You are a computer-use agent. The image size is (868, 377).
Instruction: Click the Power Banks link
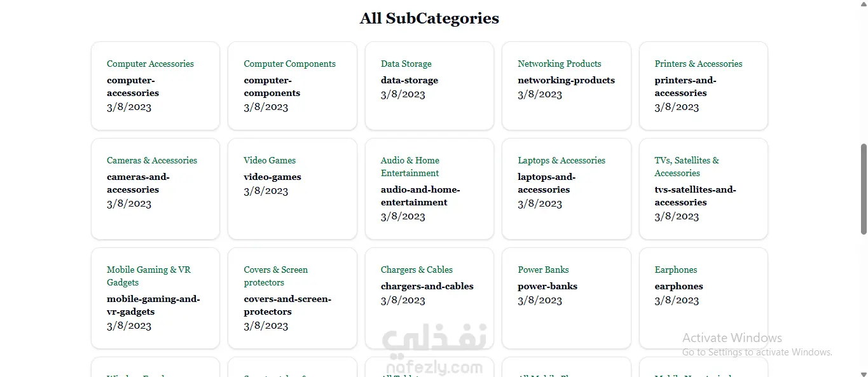[543, 270]
